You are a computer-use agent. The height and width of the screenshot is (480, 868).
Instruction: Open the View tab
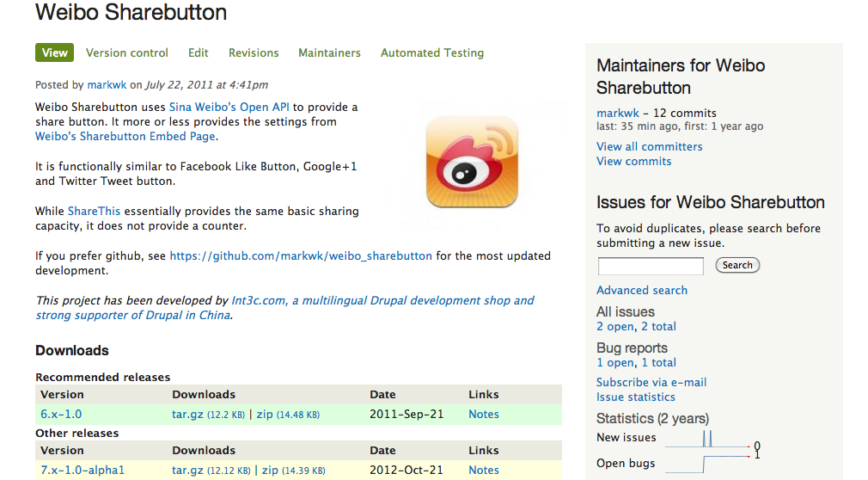54,52
